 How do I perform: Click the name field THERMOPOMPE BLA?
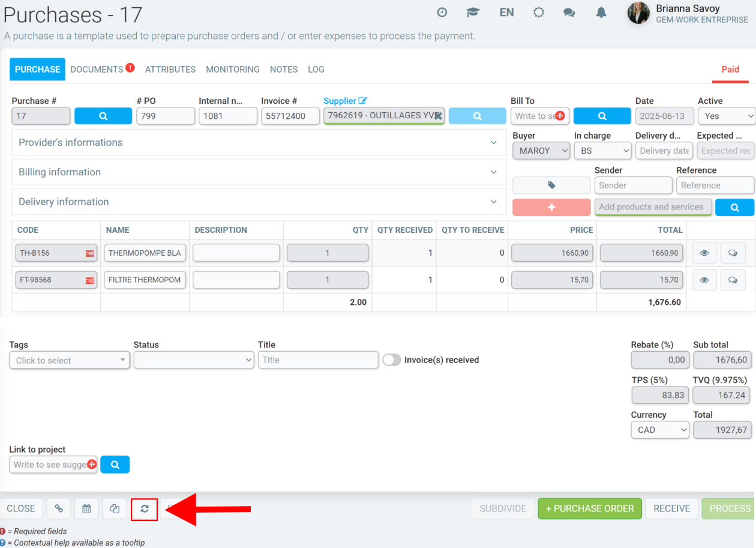pyautogui.click(x=145, y=253)
